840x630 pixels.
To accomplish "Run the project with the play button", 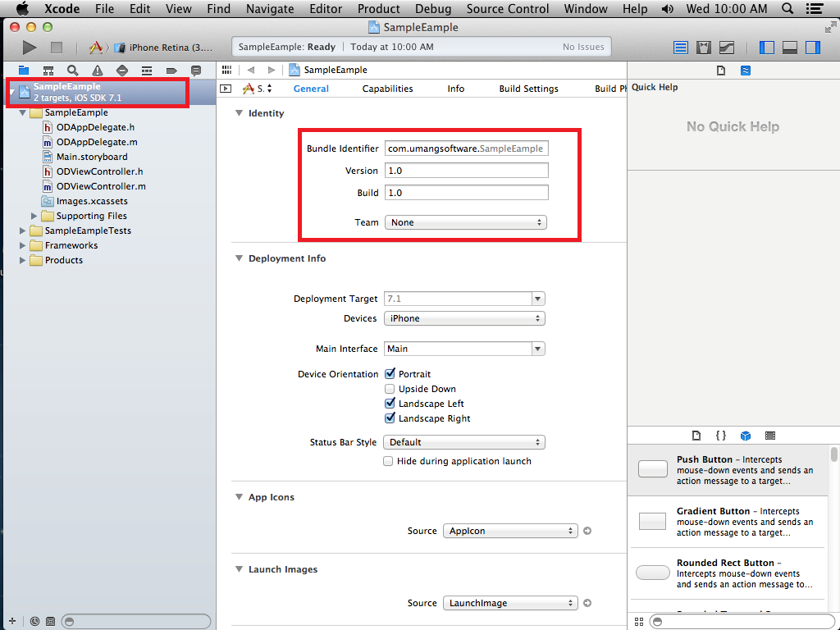I will (30, 48).
